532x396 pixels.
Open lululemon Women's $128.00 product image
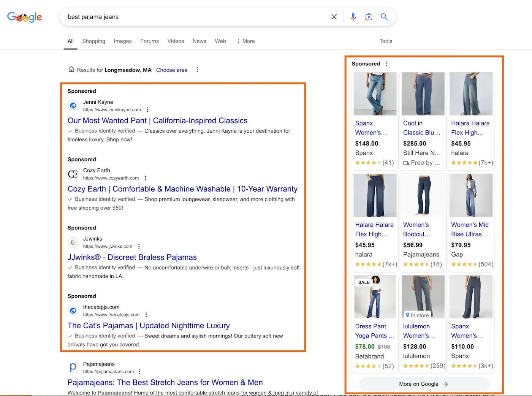[423, 297]
